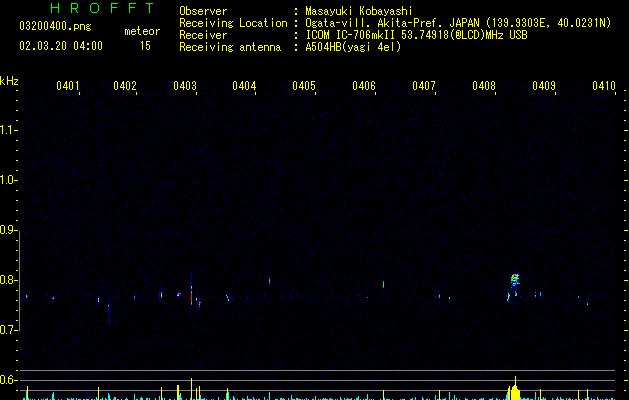Click the kHz axis unit label

[x=9, y=81]
